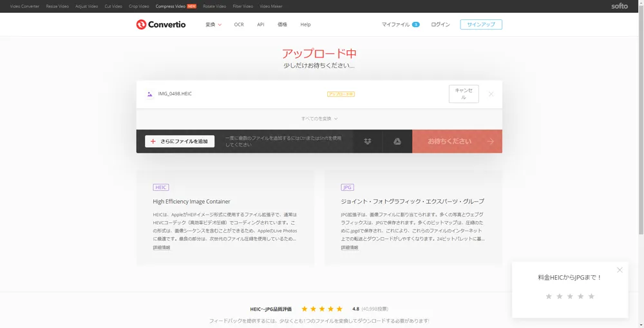This screenshot has height=328, width=644.
Task: Click fifth gold star in HEIC～JPG rating
Action: click(339, 309)
